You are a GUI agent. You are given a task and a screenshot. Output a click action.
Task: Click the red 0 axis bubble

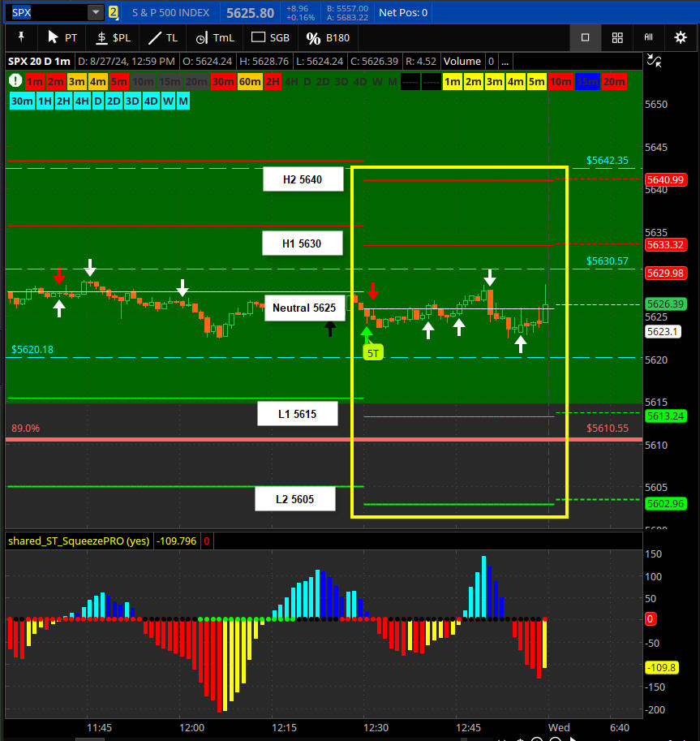651,619
